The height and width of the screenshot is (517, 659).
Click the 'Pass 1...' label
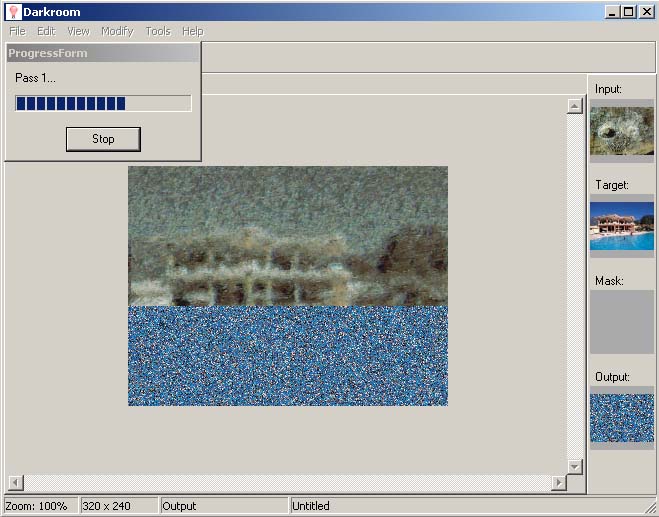35,78
